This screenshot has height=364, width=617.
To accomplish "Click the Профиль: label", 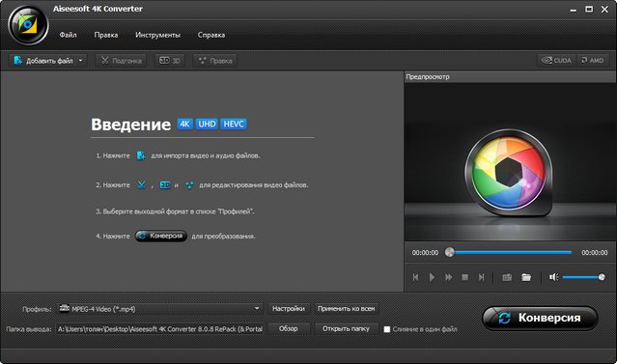I will tap(37, 309).
